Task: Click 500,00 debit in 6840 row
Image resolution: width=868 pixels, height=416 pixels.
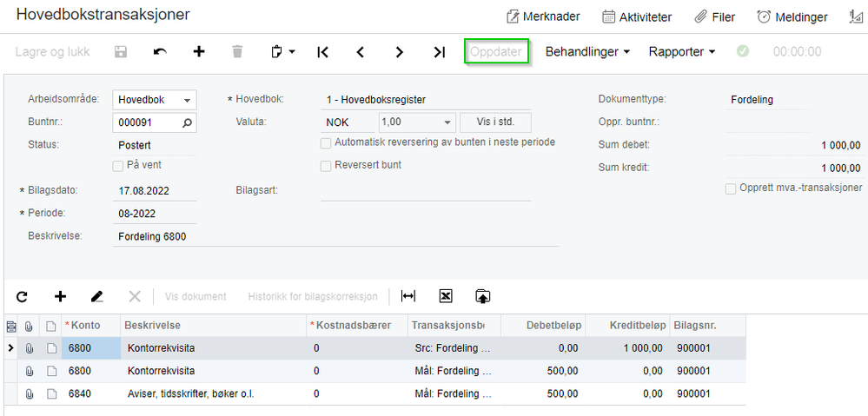Action: pyautogui.click(x=542, y=394)
